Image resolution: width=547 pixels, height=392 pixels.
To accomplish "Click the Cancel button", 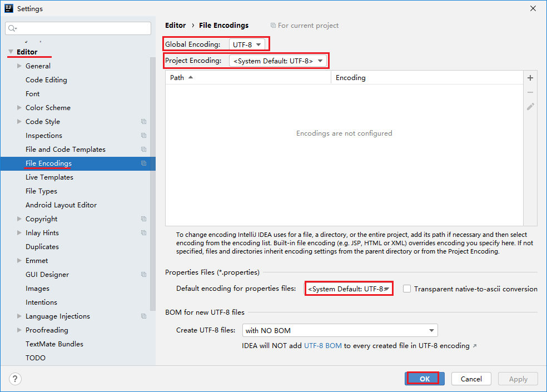I will (x=471, y=379).
